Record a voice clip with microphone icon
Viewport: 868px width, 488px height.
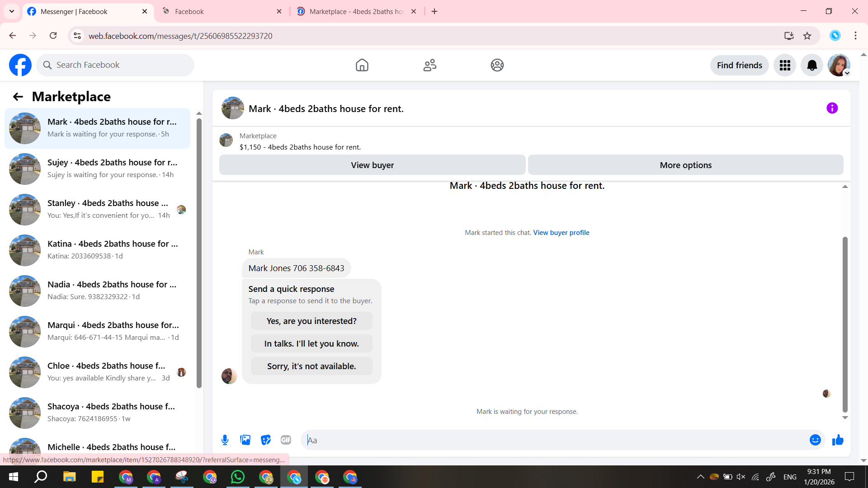click(225, 440)
